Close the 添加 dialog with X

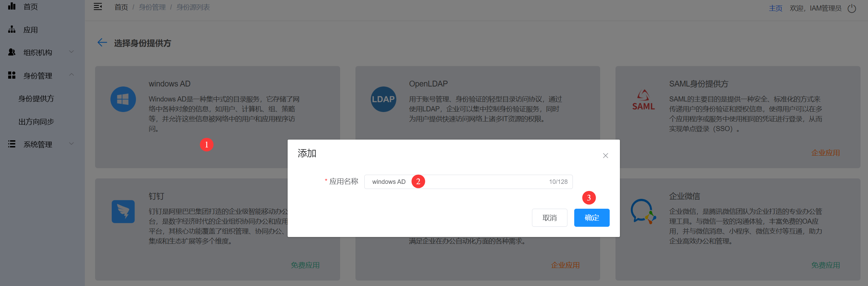605,156
